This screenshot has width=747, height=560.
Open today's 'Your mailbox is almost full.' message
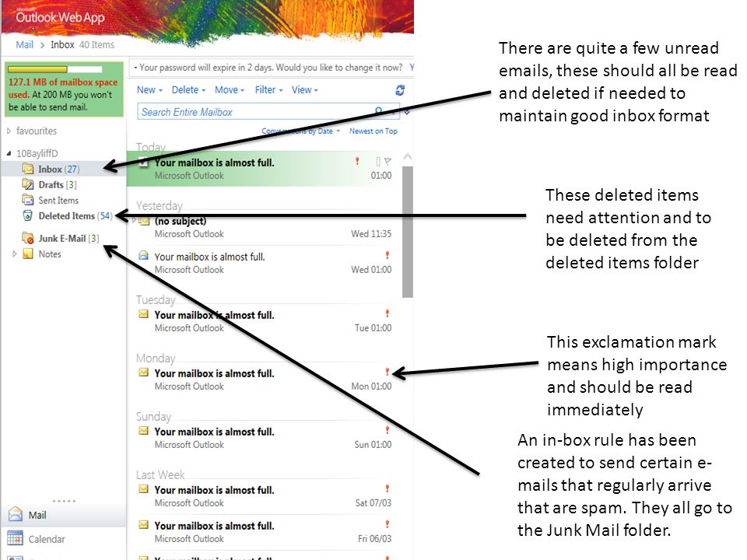(x=264, y=169)
